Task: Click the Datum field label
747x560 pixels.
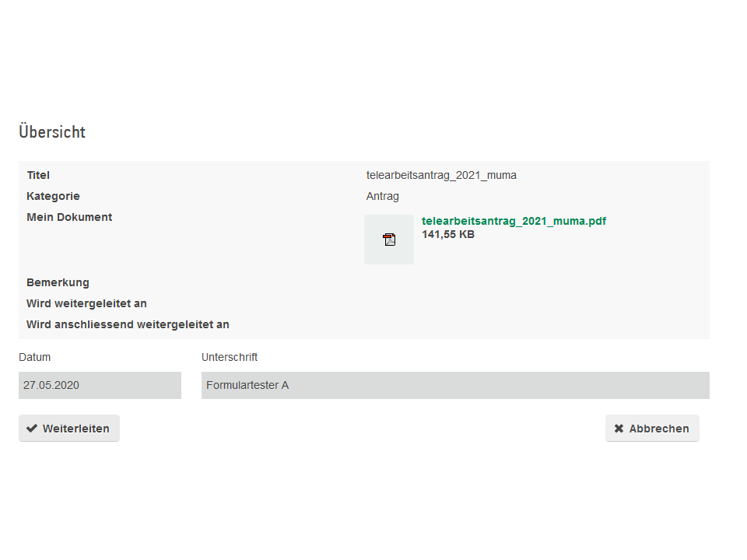Action: coord(35,357)
